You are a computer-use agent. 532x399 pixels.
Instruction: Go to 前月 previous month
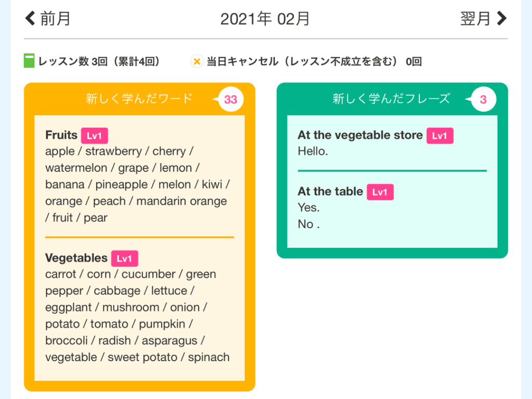coord(48,18)
